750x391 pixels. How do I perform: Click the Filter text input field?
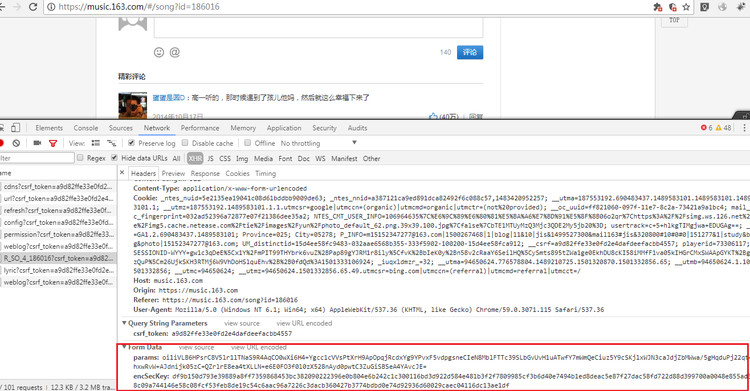tap(36, 158)
